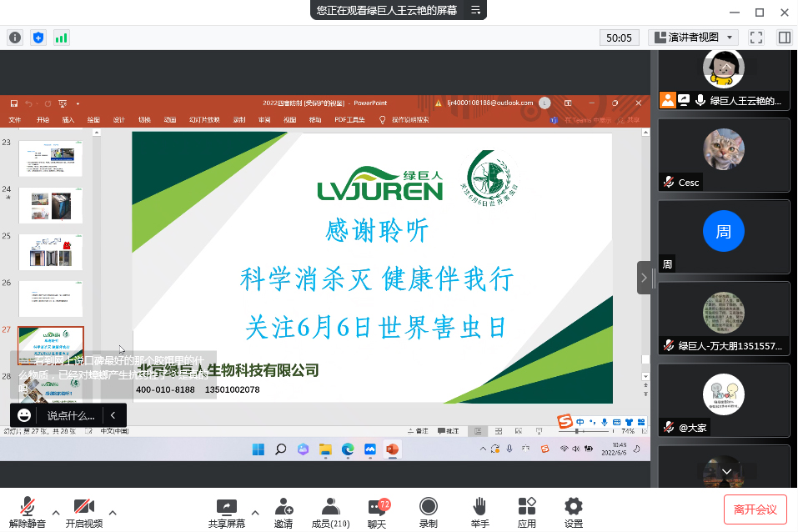Image resolution: width=798 pixels, height=532 pixels.
Task: Open the 应用 apps panel
Action: point(526,512)
